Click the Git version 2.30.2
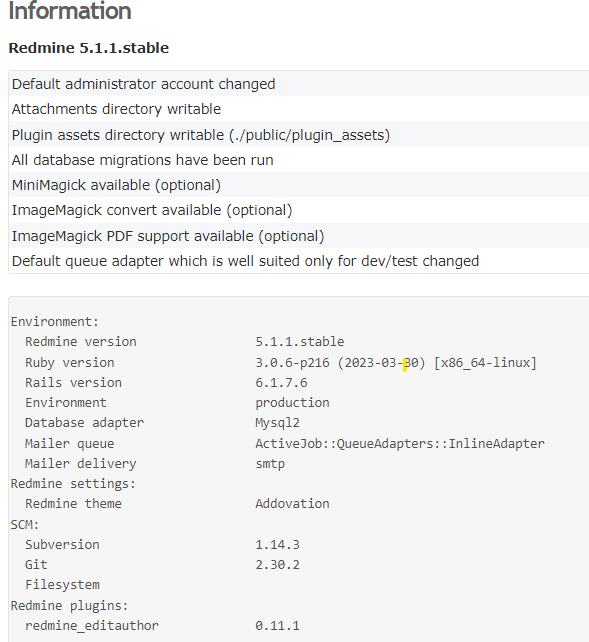This screenshot has height=642, width=589. [x=278, y=565]
